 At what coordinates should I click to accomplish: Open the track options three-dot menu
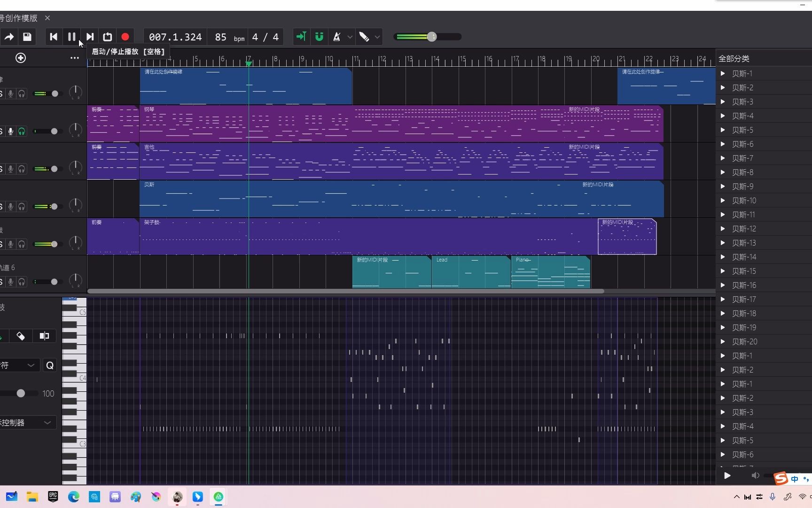(x=74, y=58)
